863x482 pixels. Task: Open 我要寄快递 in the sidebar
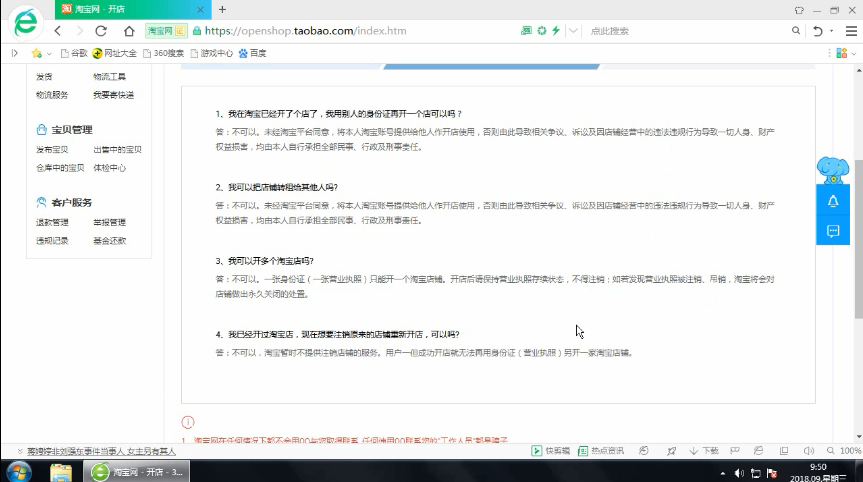[x=113, y=95]
